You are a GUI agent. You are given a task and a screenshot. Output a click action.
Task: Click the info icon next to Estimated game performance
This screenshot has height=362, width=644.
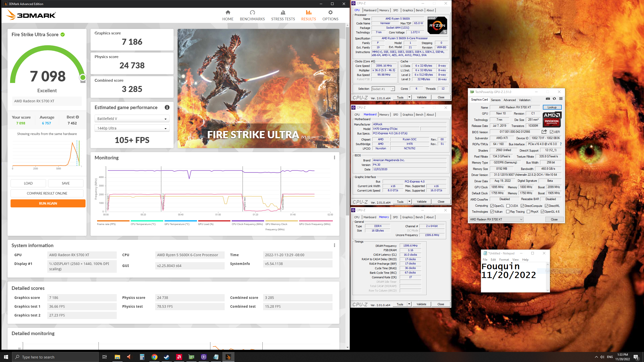click(167, 107)
